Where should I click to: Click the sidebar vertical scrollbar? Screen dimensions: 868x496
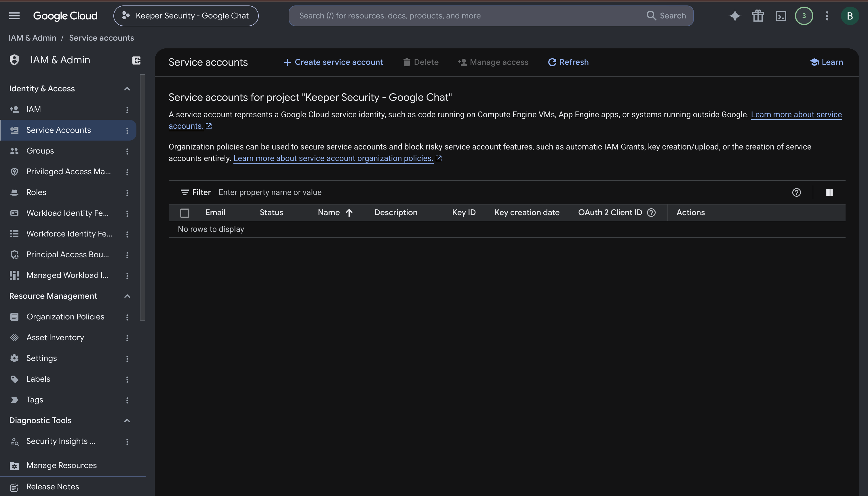[142, 197]
